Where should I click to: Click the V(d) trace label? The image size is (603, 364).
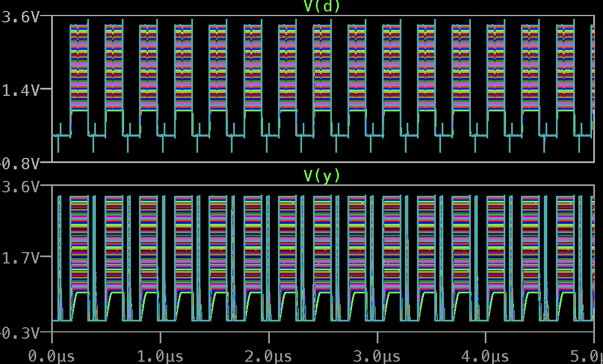320,6
